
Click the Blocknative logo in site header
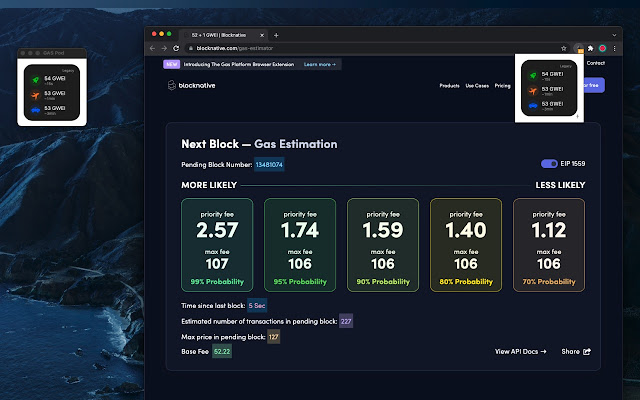[193, 86]
